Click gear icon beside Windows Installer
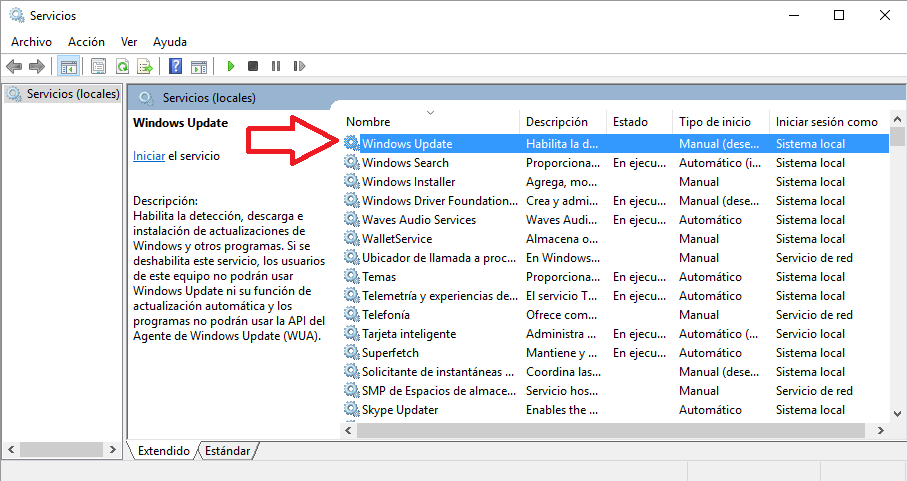907x481 pixels. (352, 182)
